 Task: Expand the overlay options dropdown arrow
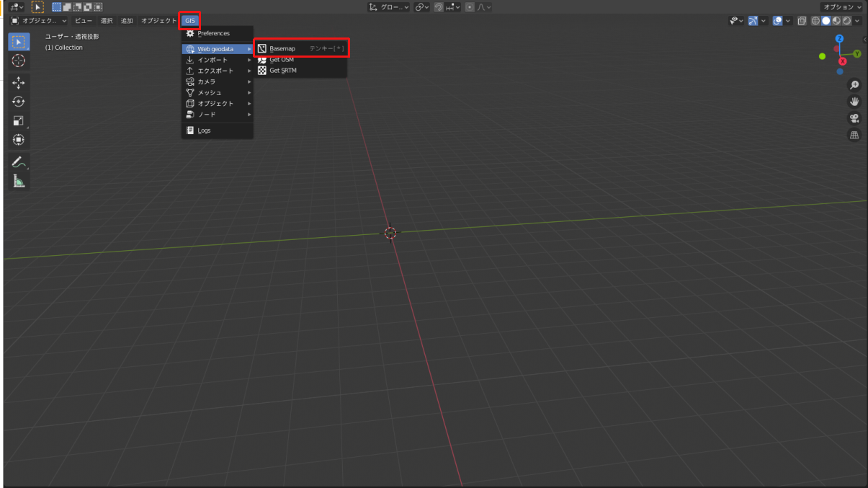[x=788, y=21]
